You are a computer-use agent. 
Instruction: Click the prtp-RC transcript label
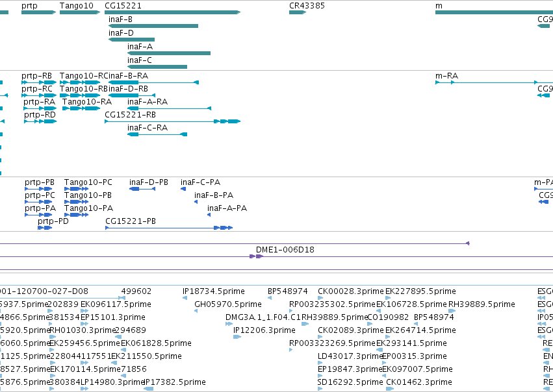tap(37, 89)
